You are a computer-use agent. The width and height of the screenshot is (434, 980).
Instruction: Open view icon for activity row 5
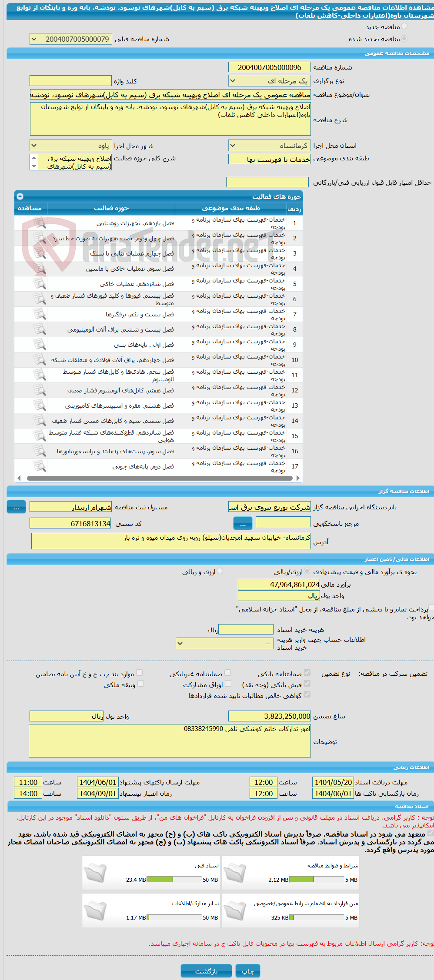coord(40,284)
